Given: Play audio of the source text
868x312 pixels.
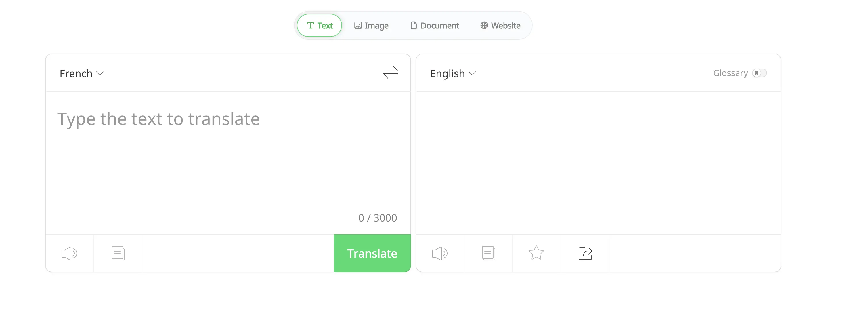Looking at the screenshot, I should [69, 253].
